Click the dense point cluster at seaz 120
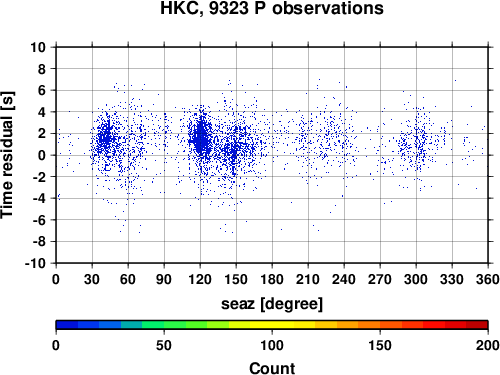 [201, 137]
